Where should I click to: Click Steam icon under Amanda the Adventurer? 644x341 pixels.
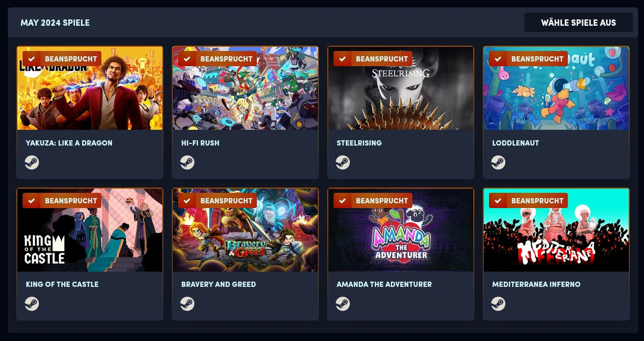343,304
